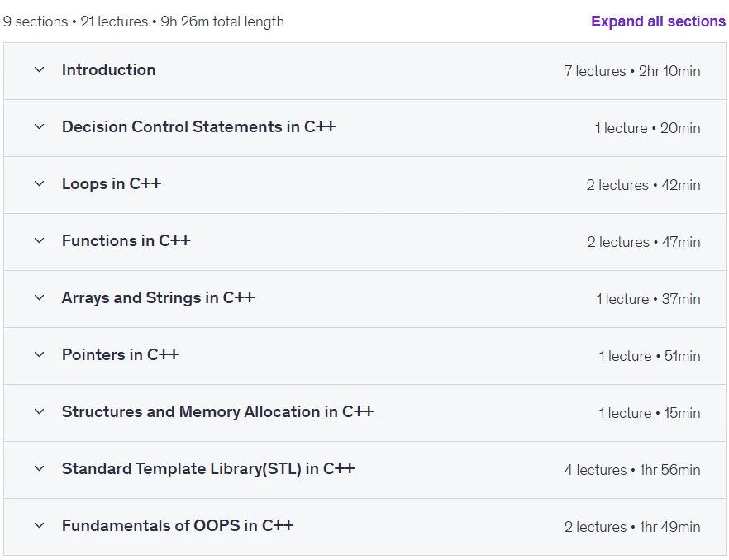
Task: Open Arrays and Strings in C++ title
Action: (158, 298)
